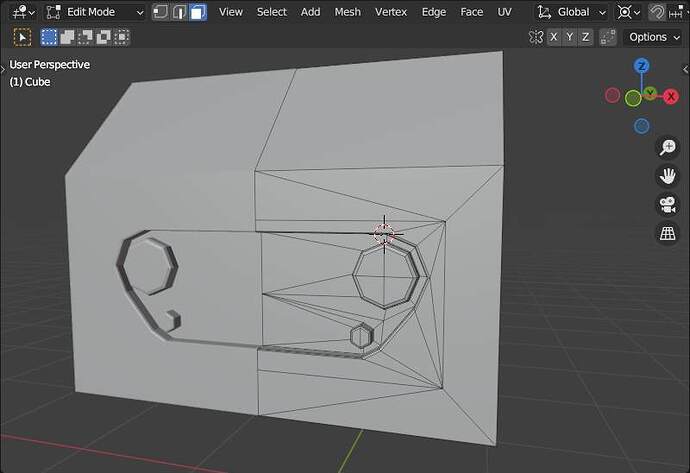Click the (1) Cube object label
The image size is (690, 473).
click(x=30, y=82)
